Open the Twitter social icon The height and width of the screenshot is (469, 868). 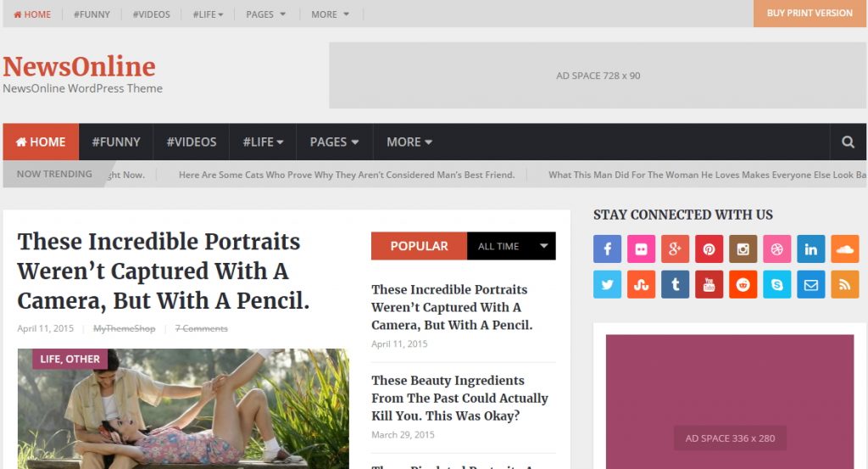click(607, 284)
